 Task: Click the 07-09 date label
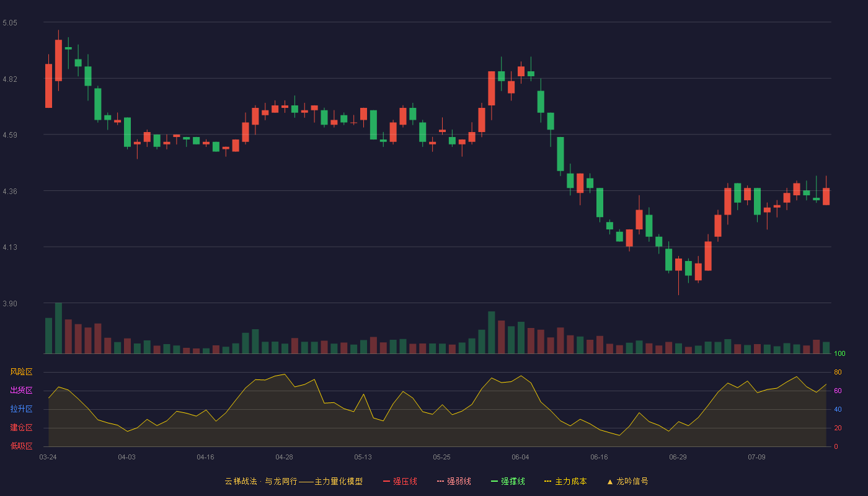(756, 457)
